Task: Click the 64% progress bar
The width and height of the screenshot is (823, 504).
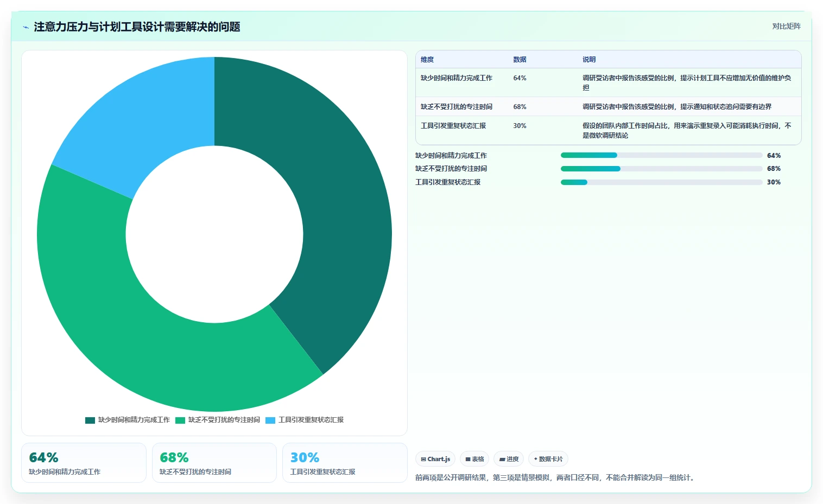Action: (661, 155)
